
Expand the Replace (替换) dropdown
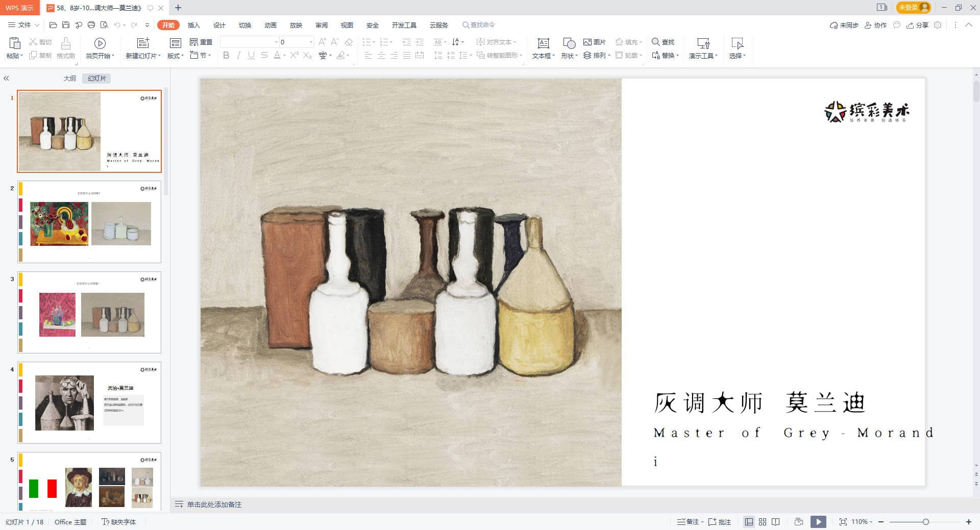(666, 55)
